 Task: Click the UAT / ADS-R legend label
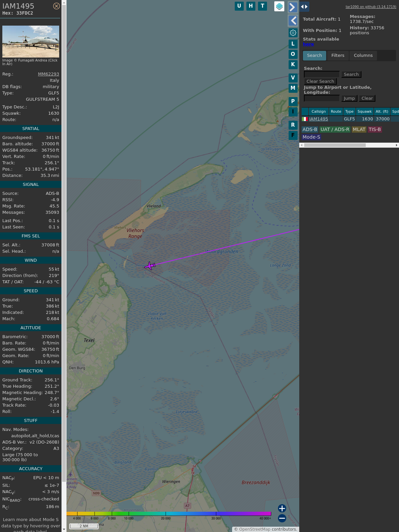click(335, 130)
